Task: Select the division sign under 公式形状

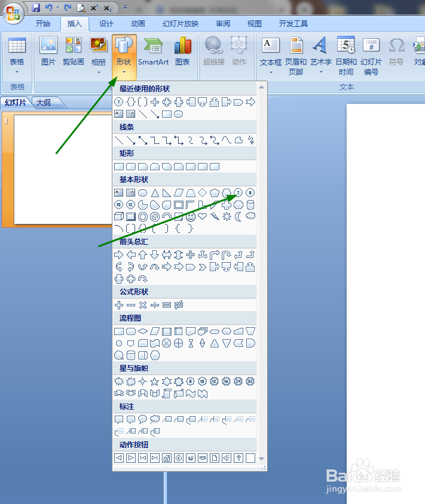Action: point(155,305)
